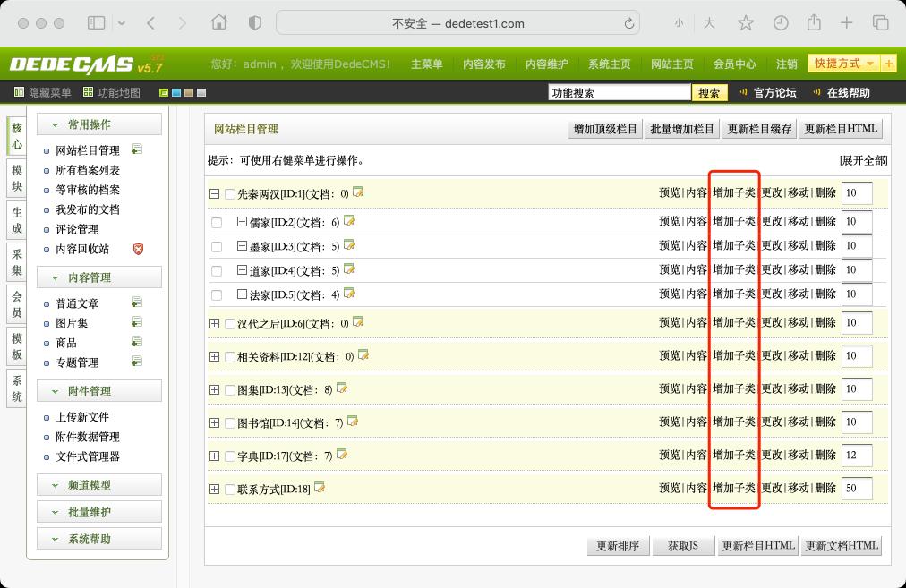The image size is (906, 588).
Task: Click the 更新排序 button
Action: tap(618, 546)
